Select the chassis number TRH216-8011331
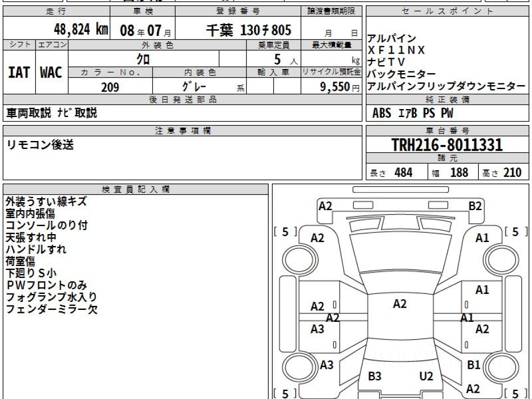 [447, 145]
